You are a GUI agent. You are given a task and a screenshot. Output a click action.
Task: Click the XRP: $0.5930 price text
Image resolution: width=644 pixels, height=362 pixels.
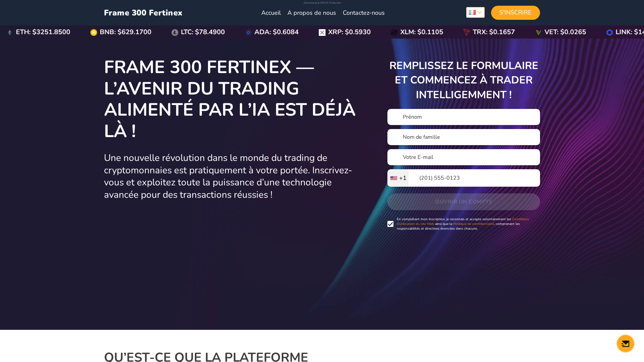[x=349, y=32]
